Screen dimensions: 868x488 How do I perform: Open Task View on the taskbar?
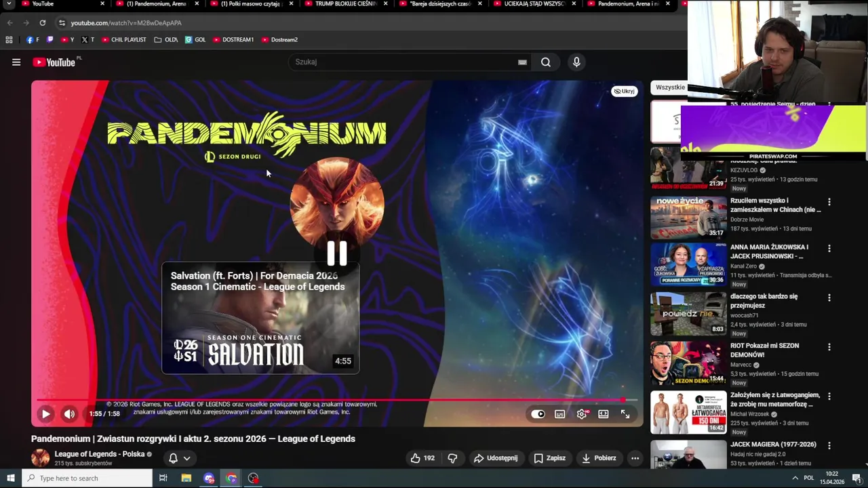pos(163,479)
